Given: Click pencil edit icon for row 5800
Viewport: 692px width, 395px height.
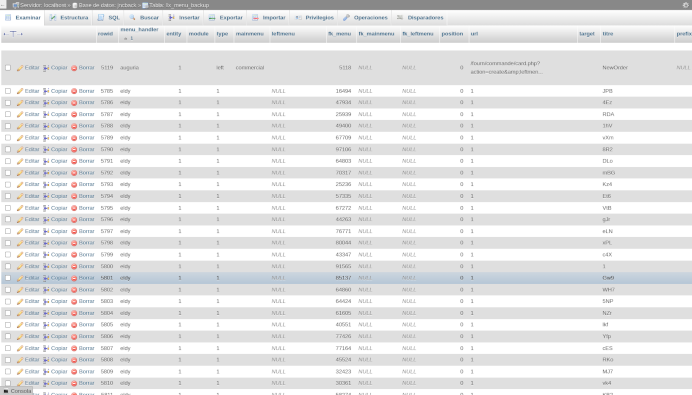Looking at the screenshot, I should (x=20, y=267).
